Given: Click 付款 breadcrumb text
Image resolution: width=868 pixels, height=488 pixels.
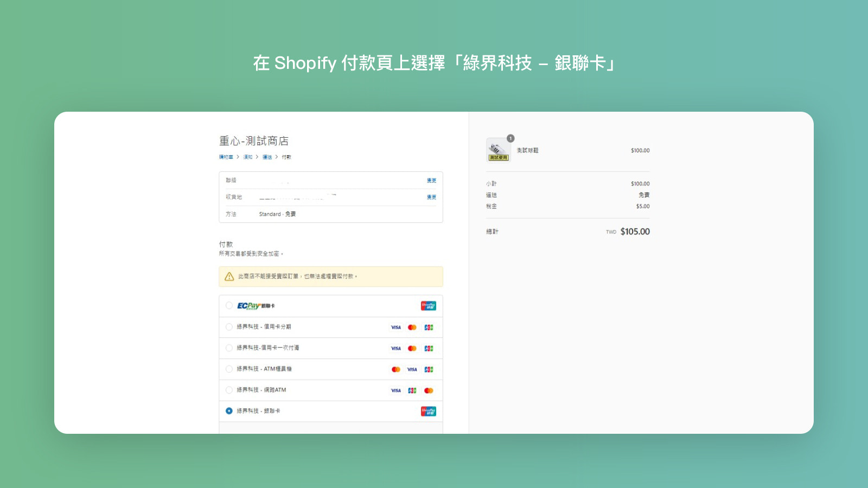Looking at the screenshot, I should tap(286, 157).
